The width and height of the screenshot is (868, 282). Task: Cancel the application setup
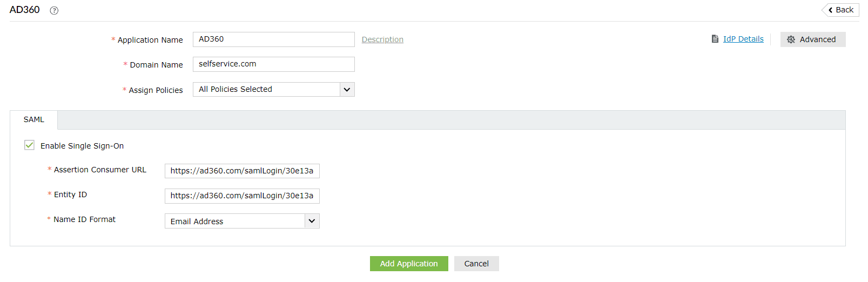coord(476,264)
